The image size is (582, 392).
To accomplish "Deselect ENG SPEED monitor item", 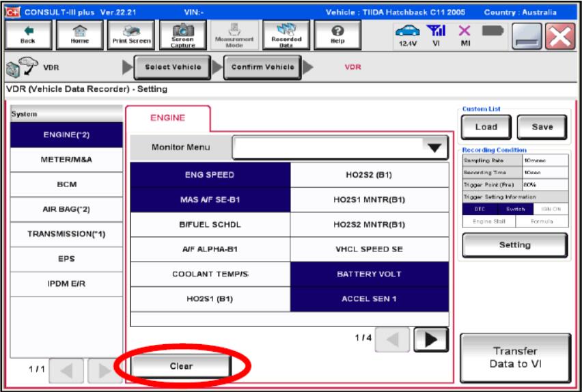I will (x=210, y=175).
